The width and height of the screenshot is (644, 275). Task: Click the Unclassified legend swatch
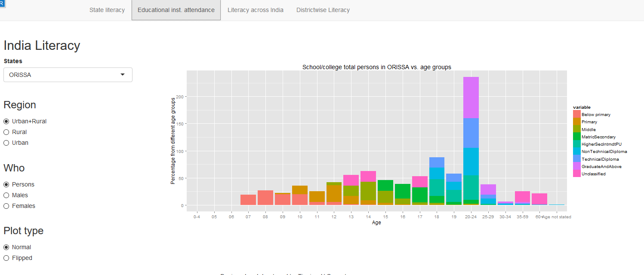point(576,174)
